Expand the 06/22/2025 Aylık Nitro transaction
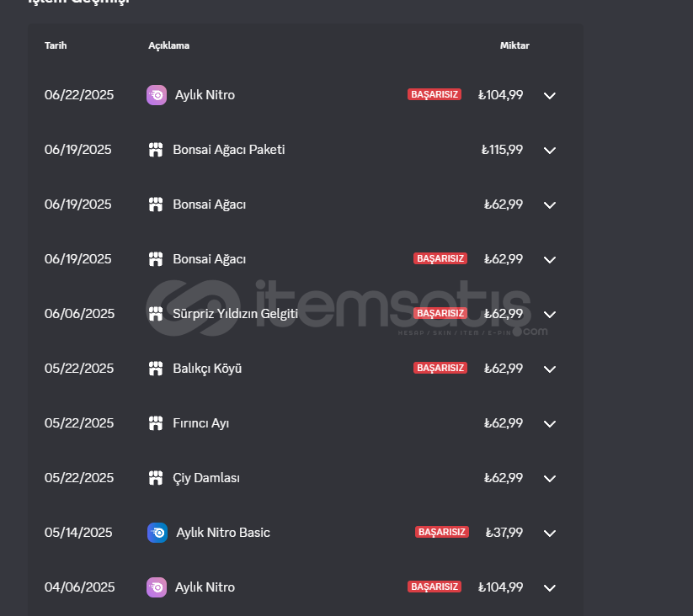Screen dimensions: 693x616 [x=549, y=95]
